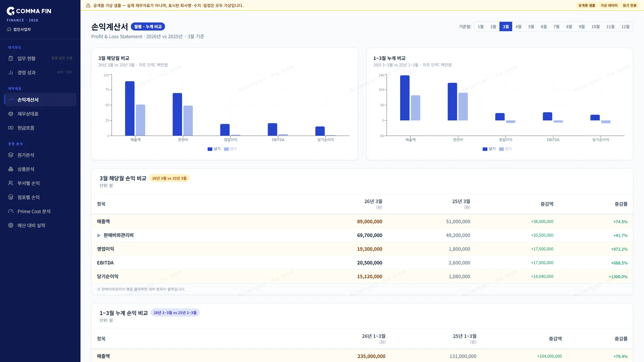Click the 원가분석 layers icon
Image resolution: width=644 pixels, height=362 pixels.
pos(11,155)
